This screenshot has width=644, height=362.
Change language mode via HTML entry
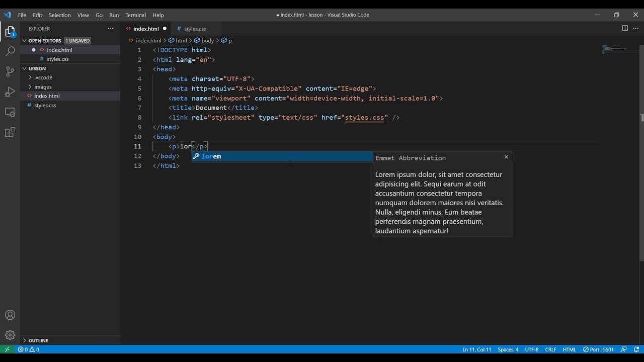(570, 349)
